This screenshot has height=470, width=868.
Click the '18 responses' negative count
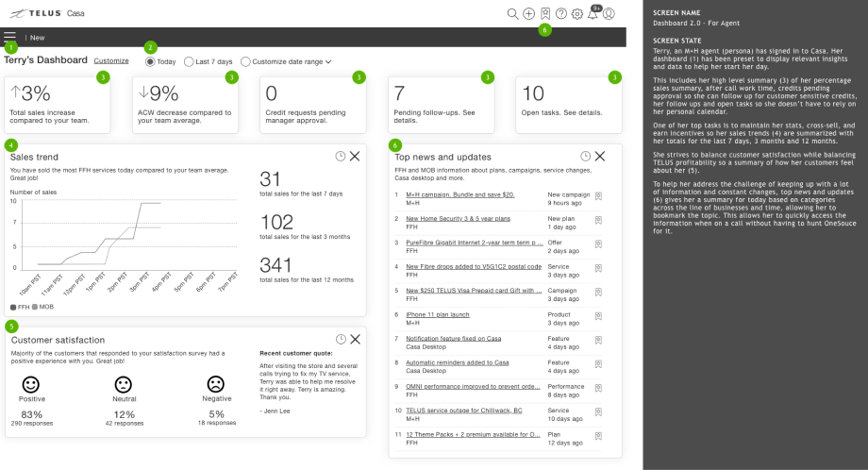click(217, 423)
